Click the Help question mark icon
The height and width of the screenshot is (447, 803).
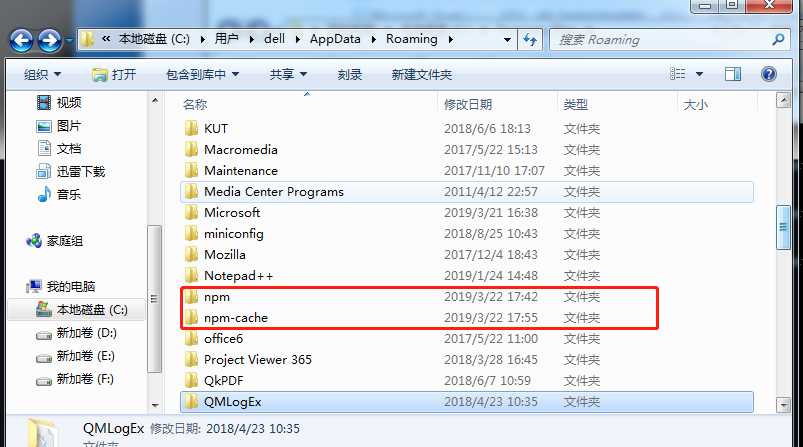[769, 75]
